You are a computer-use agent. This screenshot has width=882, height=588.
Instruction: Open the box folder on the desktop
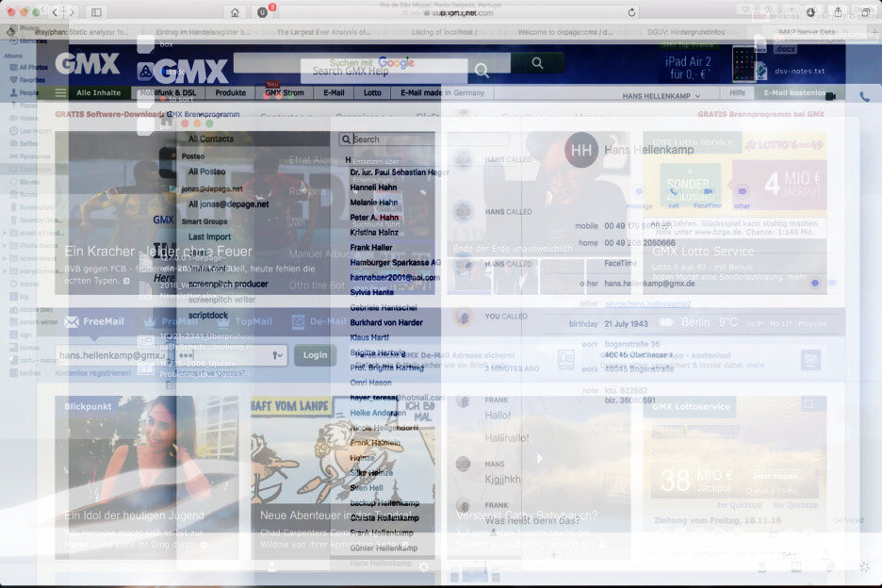click(146, 44)
